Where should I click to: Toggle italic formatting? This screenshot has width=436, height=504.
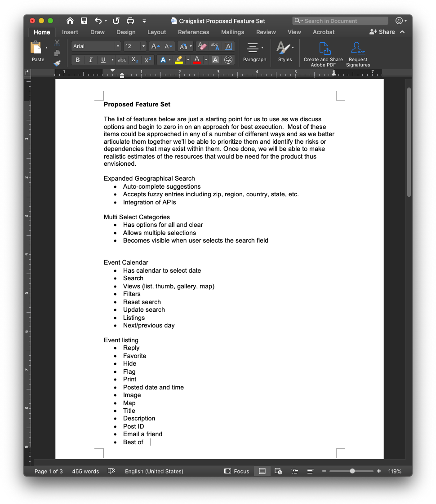(91, 60)
